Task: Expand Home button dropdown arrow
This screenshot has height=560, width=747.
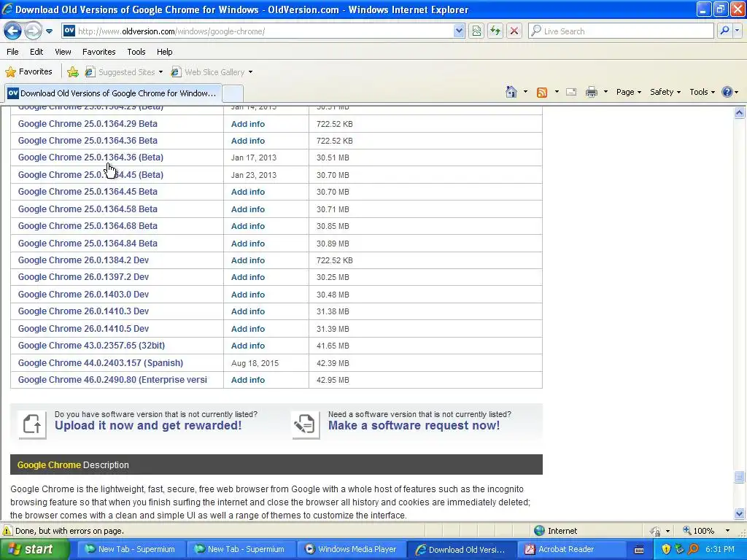Action: click(x=525, y=92)
